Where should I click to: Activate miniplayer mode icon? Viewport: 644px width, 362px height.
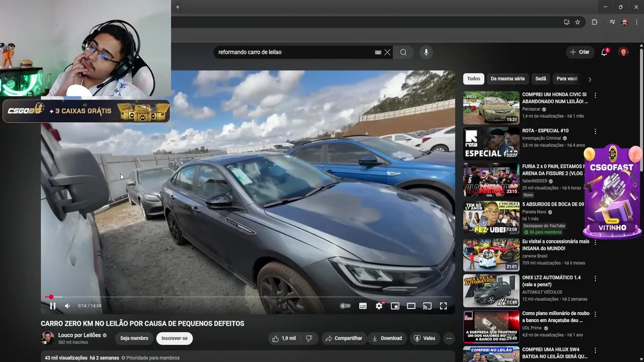(x=395, y=306)
